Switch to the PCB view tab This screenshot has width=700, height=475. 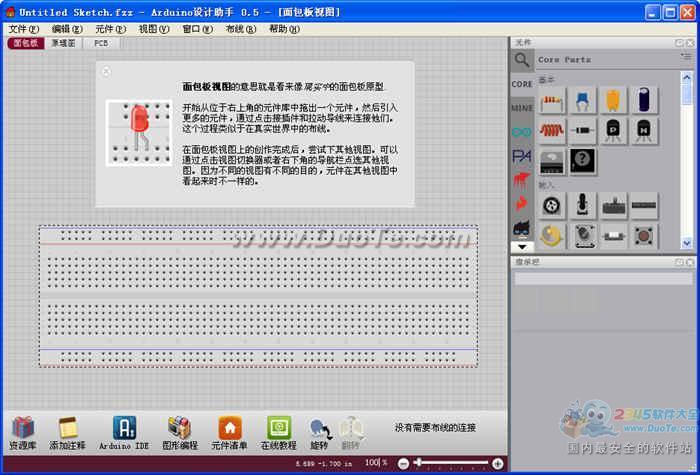point(101,43)
